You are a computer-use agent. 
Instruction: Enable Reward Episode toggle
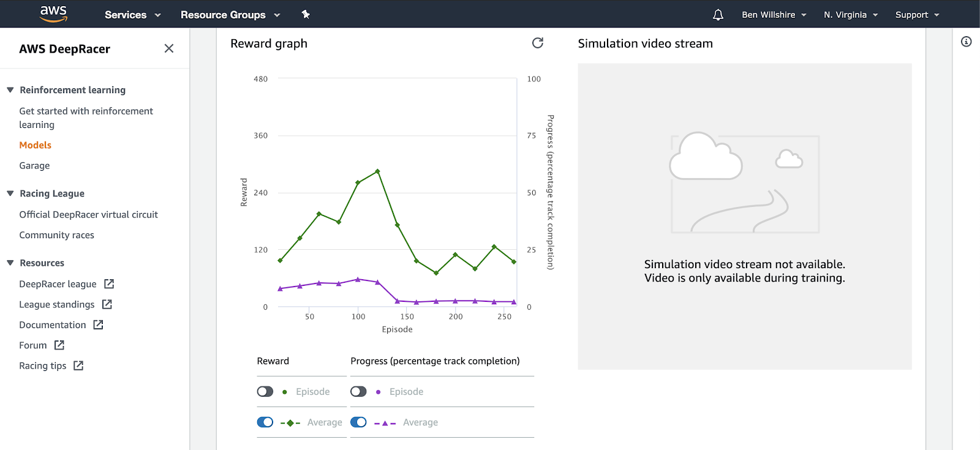click(x=265, y=391)
